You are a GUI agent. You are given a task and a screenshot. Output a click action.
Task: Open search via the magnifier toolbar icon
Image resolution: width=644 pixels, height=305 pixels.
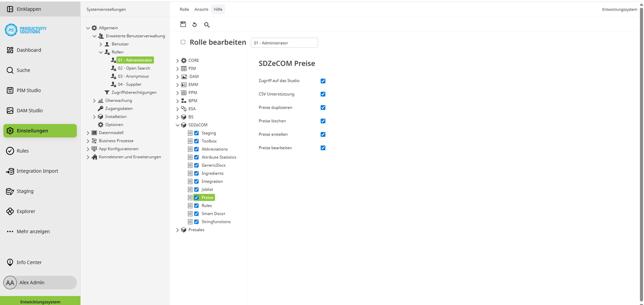(207, 24)
